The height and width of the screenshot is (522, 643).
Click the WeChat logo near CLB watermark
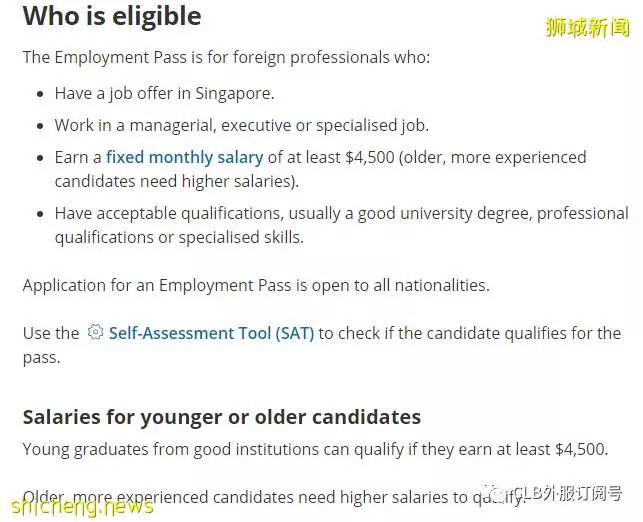496,494
